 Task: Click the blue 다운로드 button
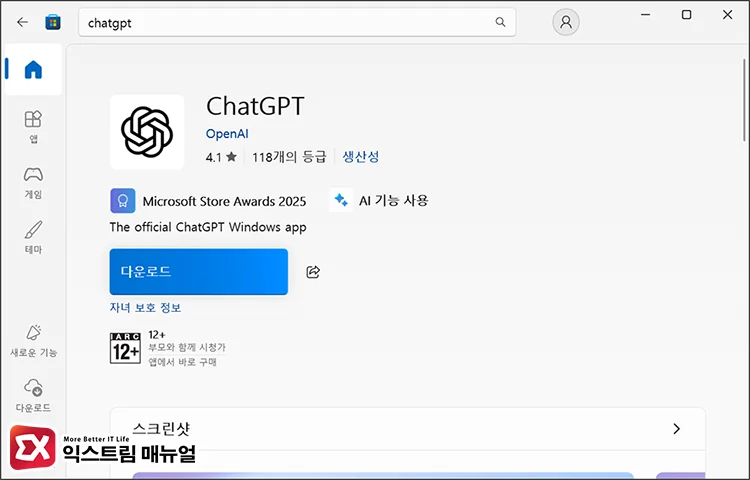coord(199,272)
